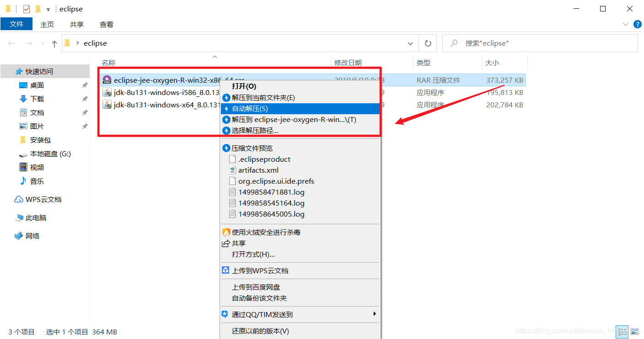Viewport: 644px width, 339px height.
Task: Choose 上传到WPS云文档 from the context menu
Action: click(300, 270)
